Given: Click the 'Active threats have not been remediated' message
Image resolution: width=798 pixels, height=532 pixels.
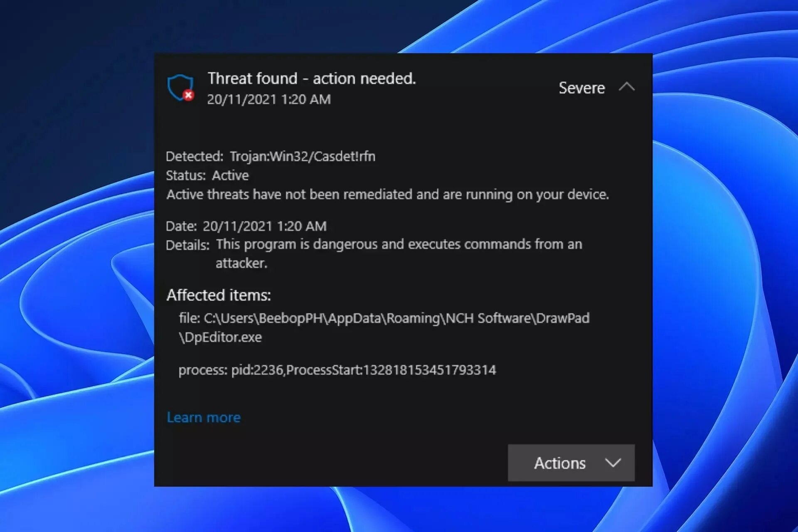Looking at the screenshot, I should [387, 195].
